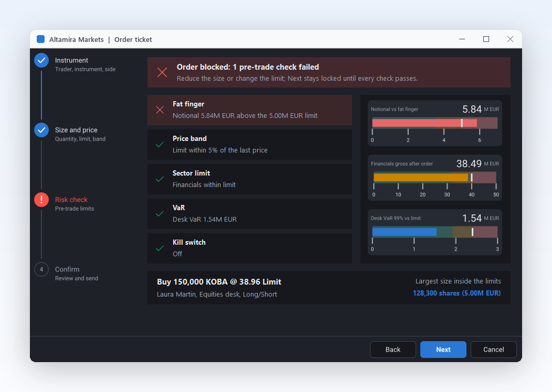Click the "Desk VaR 1.54M EUR" text
This screenshot has height=392, width=552.
click(205, 219)
